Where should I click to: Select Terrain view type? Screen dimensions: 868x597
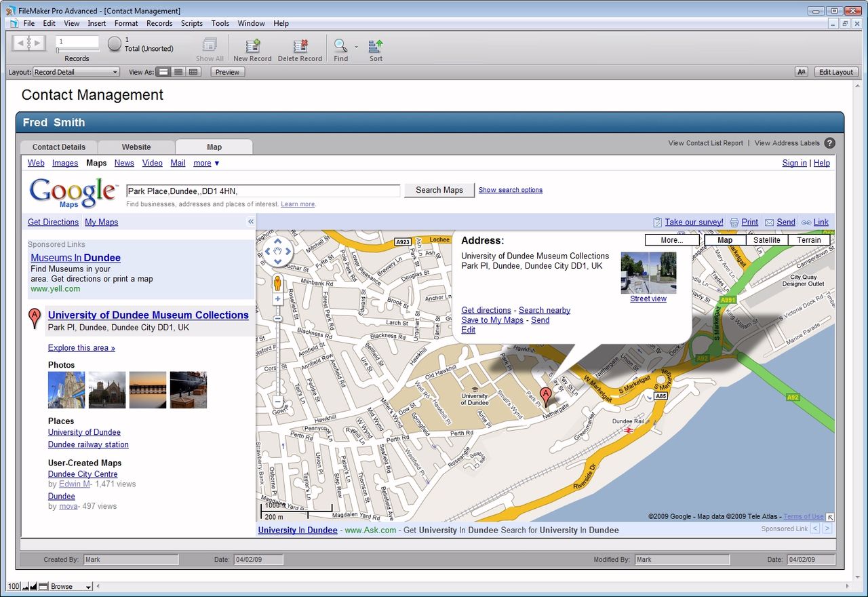(809, 240)
